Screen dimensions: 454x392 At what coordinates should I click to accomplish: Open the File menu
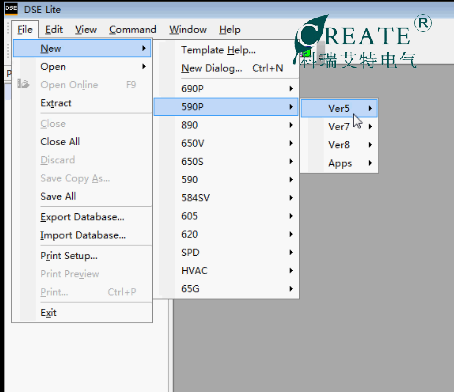(x=25, y=30)
